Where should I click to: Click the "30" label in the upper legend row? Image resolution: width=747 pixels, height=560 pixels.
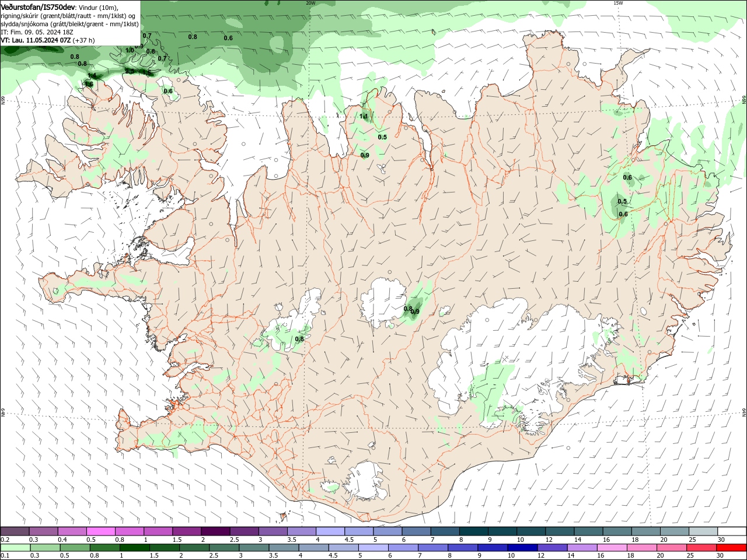pyautogui.click(x=721, y=540)
